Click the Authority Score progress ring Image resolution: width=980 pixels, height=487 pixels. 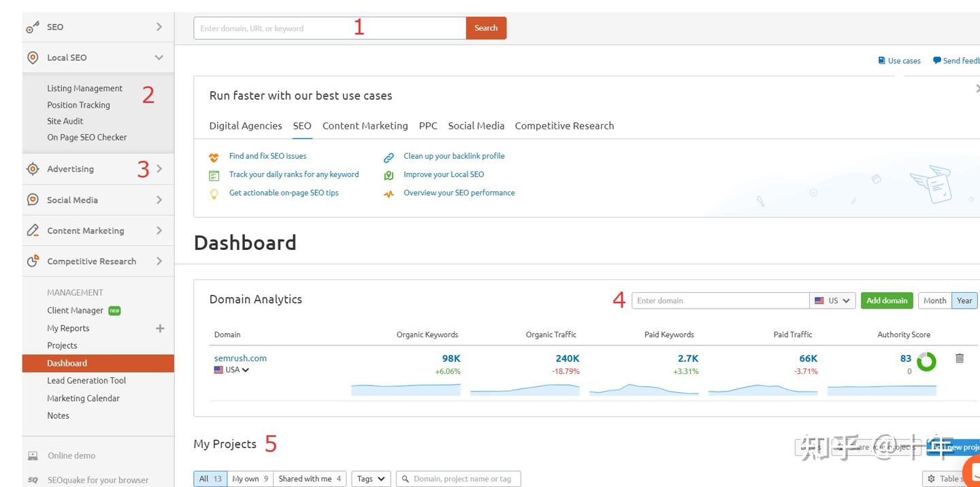coord(926,362)
